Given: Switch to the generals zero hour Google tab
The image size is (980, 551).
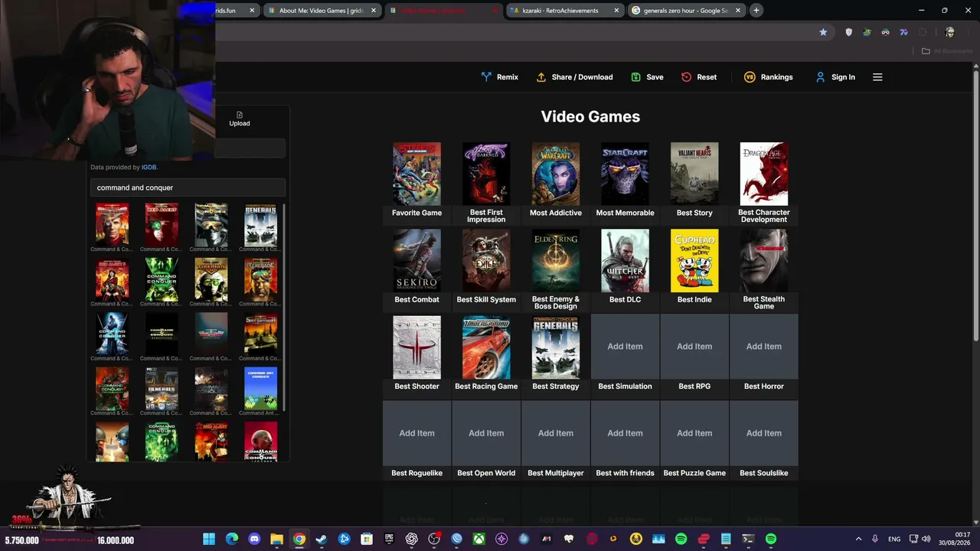Looking at the screenshot, I should pyautogui.click(x=685, y=11).
